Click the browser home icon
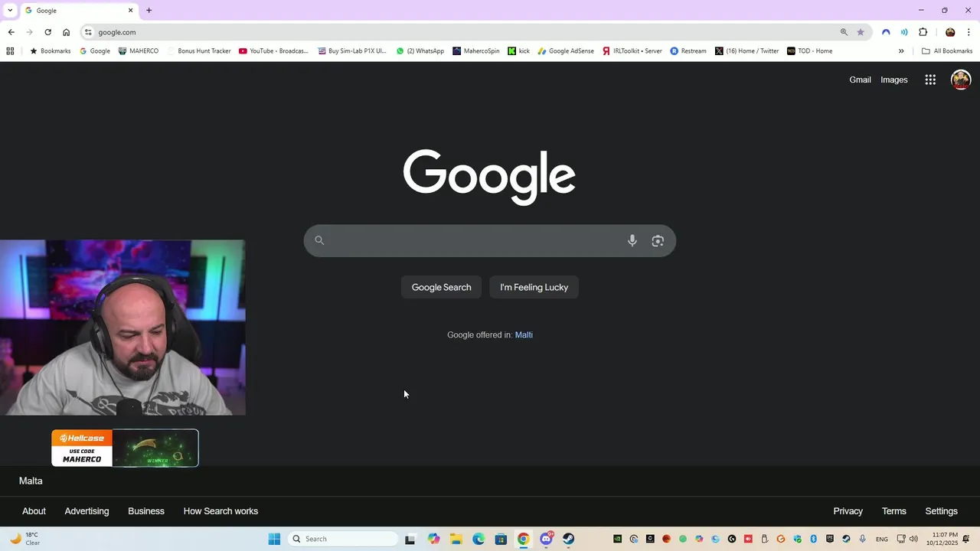The height and width of the screenshot is (551, 980). [66, 32]
